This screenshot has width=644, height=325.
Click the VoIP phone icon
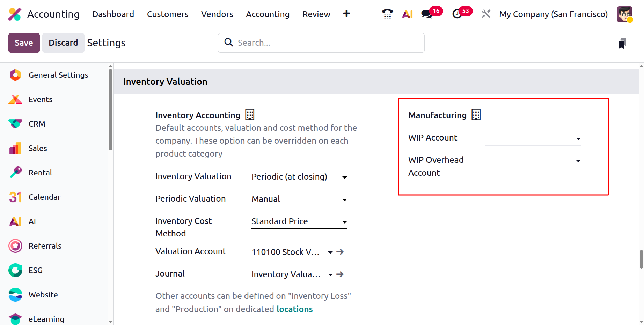387,14
